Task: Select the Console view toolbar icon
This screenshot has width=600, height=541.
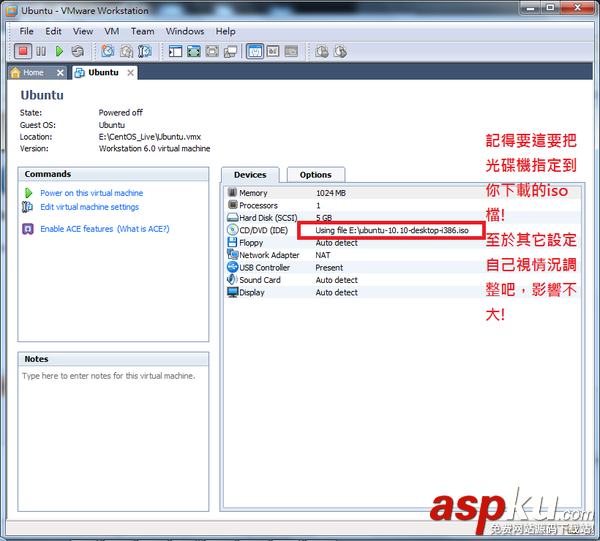Action: click(x=291, y=51)
